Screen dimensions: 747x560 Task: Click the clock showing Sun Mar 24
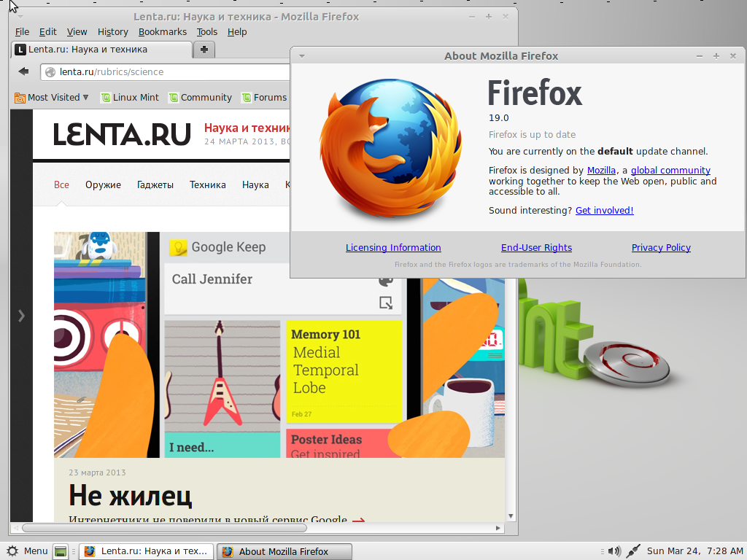(x=694, y=551)
